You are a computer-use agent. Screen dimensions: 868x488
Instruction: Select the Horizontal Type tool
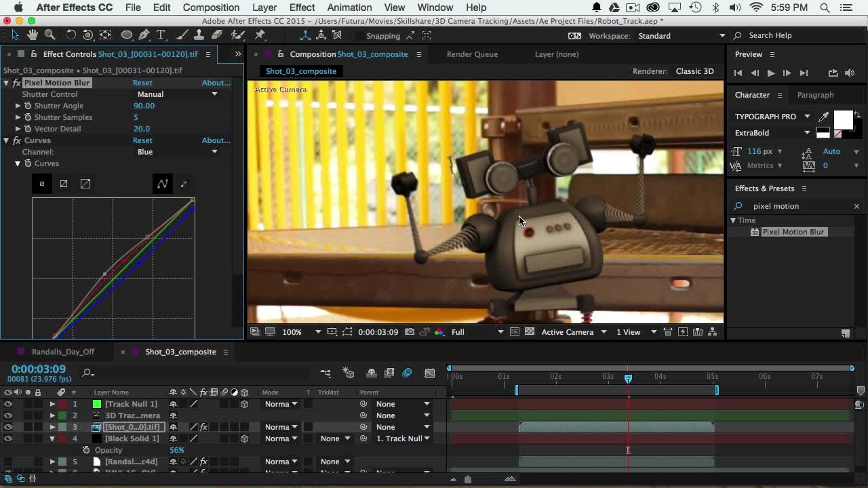tap(161, 35)
